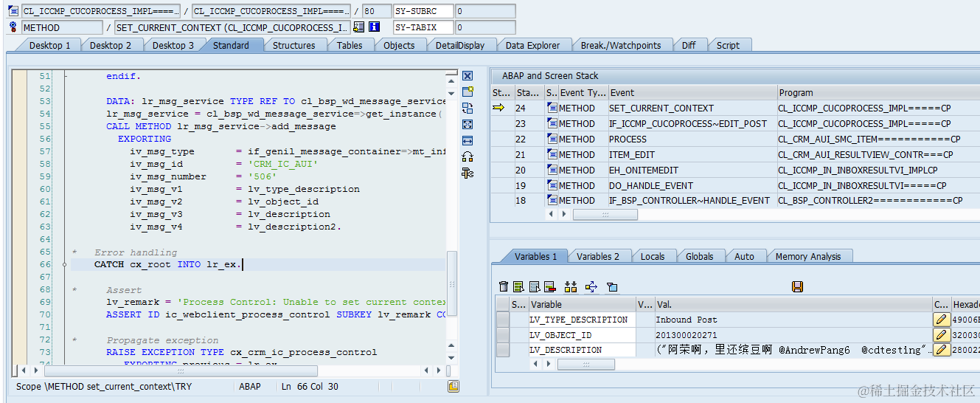This screenshot has width=980, height=403.
Task: Click the Program column header in the stack table
Action: (878, 92)
